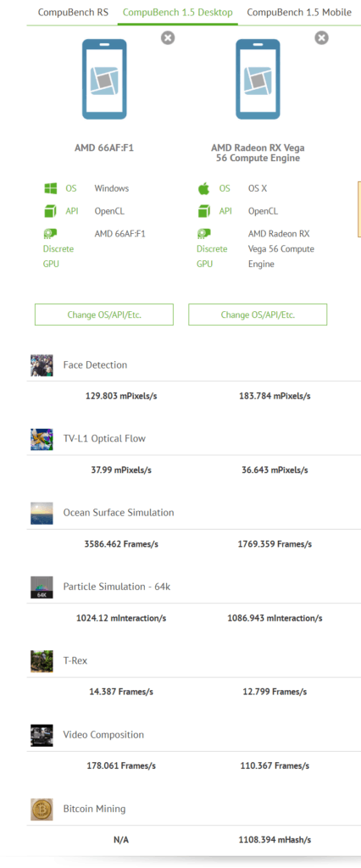This screenshot has height=868, width=361.
Task: Open the Face Detection test label
Action: pos(95,364)
